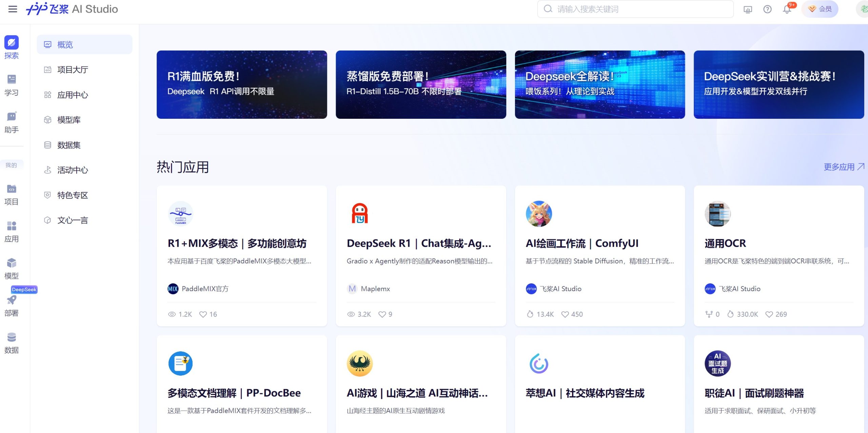The width and height of the screenshot is (868, 433).
Task: Switch to the 模型库 menu item
Action: [69, 119]
